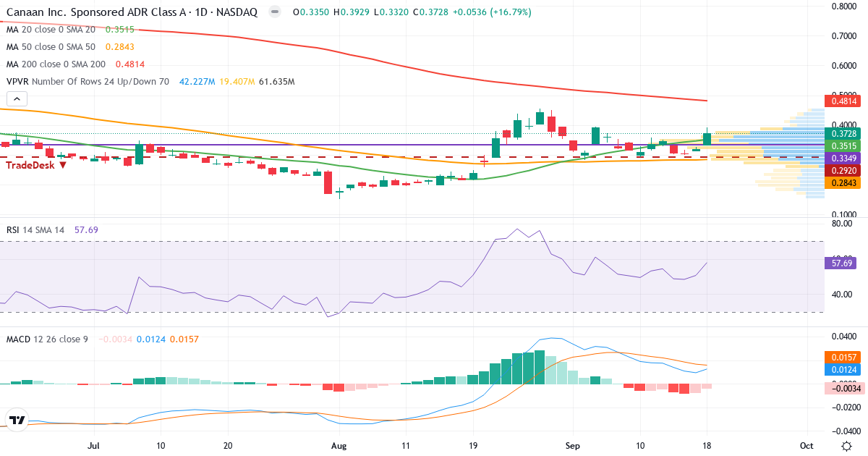Screen dimensions: 868x456
Task: Click the red 0.4814 price axis label
Action: pyautogui.click(x=843, y=101)
